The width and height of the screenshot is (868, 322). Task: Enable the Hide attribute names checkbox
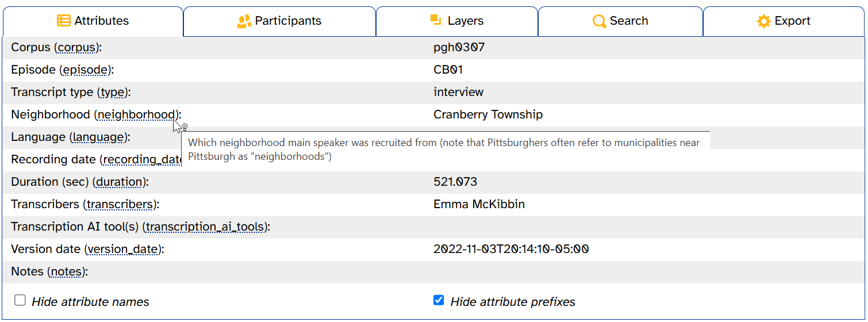pyautogui.click(x=20, y=300)
